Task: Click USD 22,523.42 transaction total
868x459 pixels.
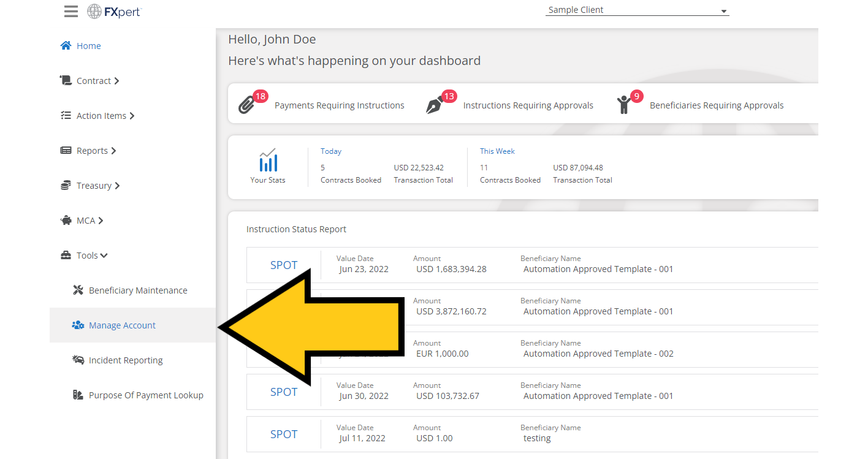Action: pyautogui.click(x=419, y=167)
